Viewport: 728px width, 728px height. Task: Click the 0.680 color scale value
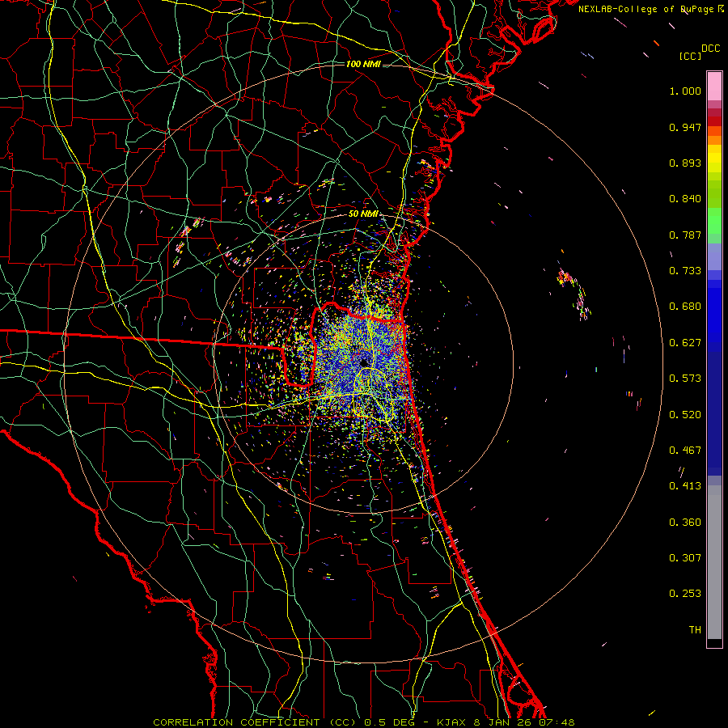coord(685,307)
